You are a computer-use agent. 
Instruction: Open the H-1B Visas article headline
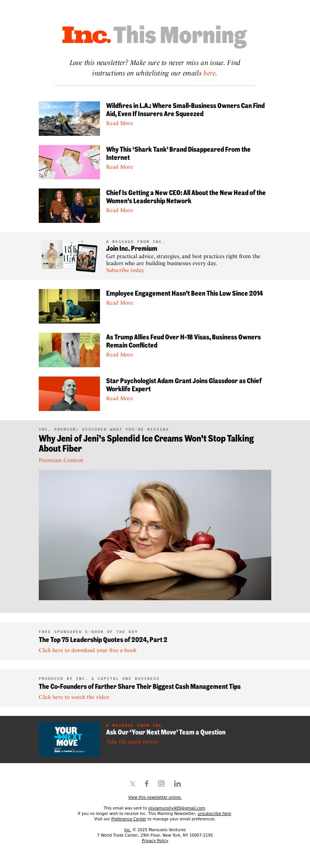pyautogui.click(x=183, y=341)
